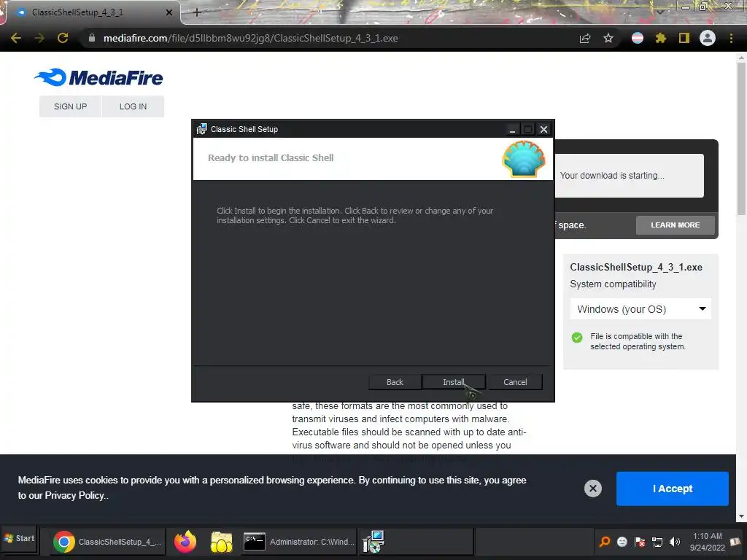The width and height of the screenshot is (747, 560).
Task: Click the Classic Shell Setup title bar icon
Action: point(201,129)
